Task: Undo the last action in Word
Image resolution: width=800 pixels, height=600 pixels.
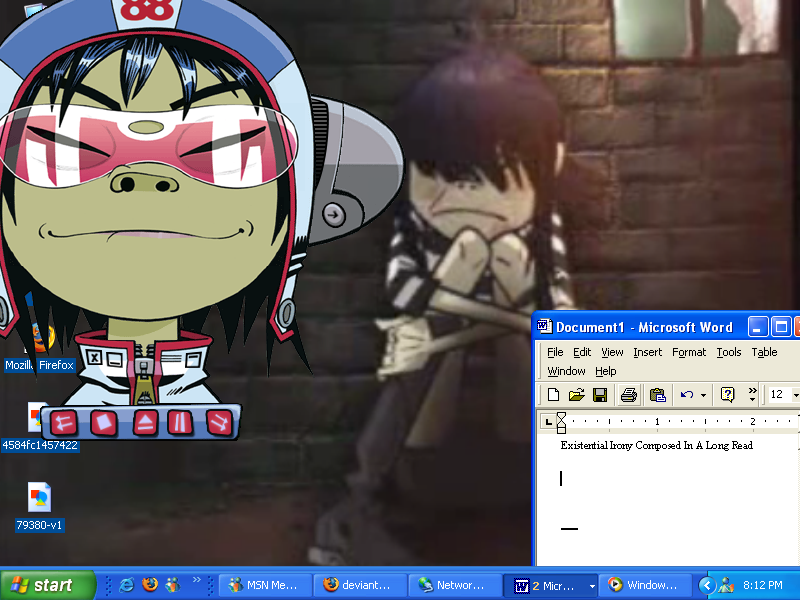Action: (687, 394)
